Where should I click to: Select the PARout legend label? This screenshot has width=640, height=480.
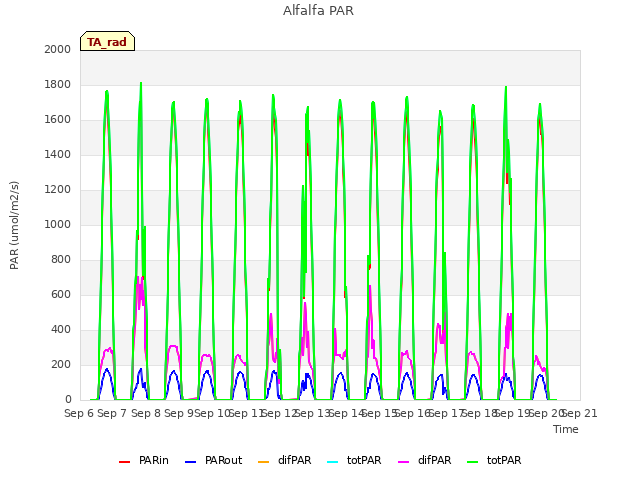point(223,460)
